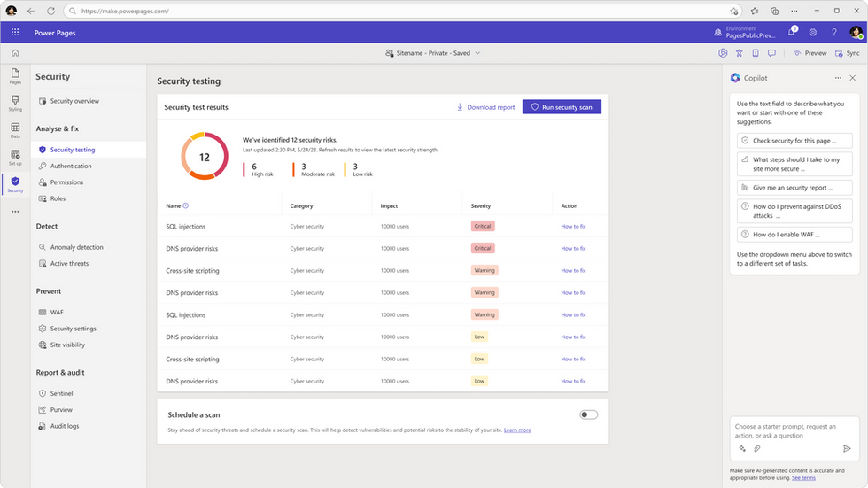
Task: Open the app launcher waffle icon
Action: [x=15, y=33]
